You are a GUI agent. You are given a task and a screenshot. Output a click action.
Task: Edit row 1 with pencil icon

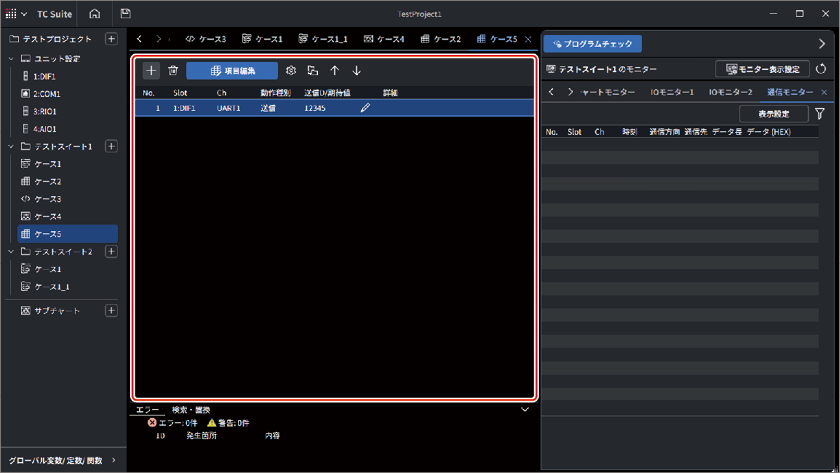coord(365,108)
